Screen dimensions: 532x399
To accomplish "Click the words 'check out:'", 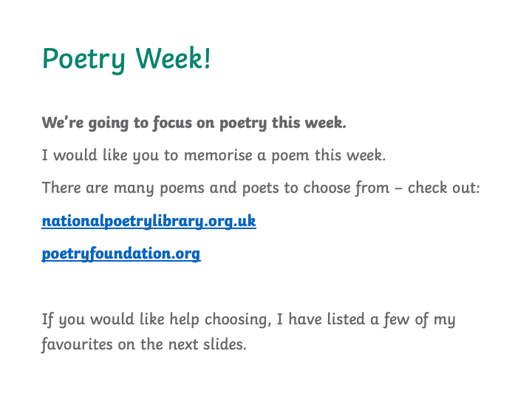I will point(444,188).
